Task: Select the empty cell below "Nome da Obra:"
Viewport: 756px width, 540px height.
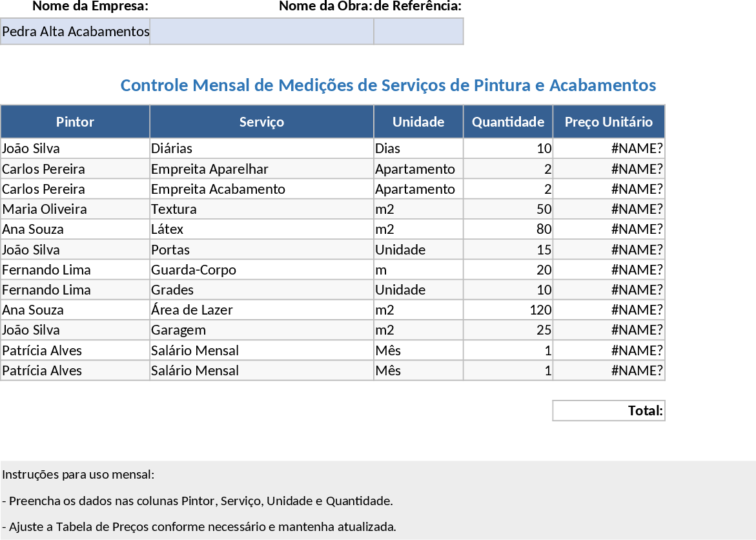Action: point(261,31)
